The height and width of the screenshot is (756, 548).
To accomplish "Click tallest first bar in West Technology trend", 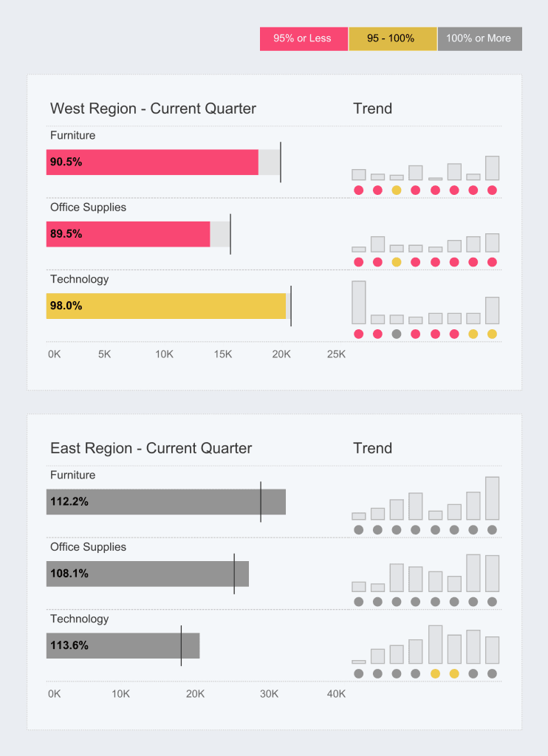I will coord(359,302).
